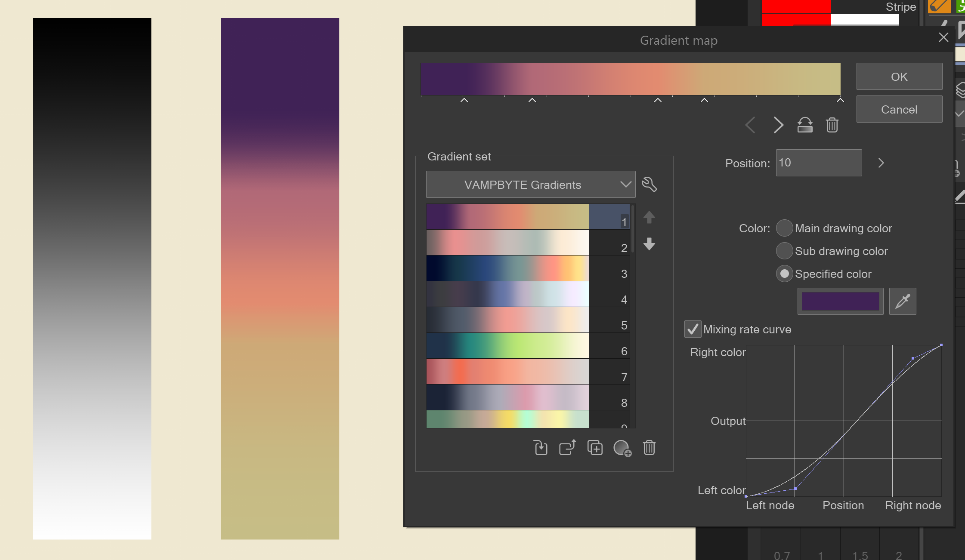Select the 'Main drawing color' radio button
This screenshot has width=965, height=560.
tap(785, 228)
